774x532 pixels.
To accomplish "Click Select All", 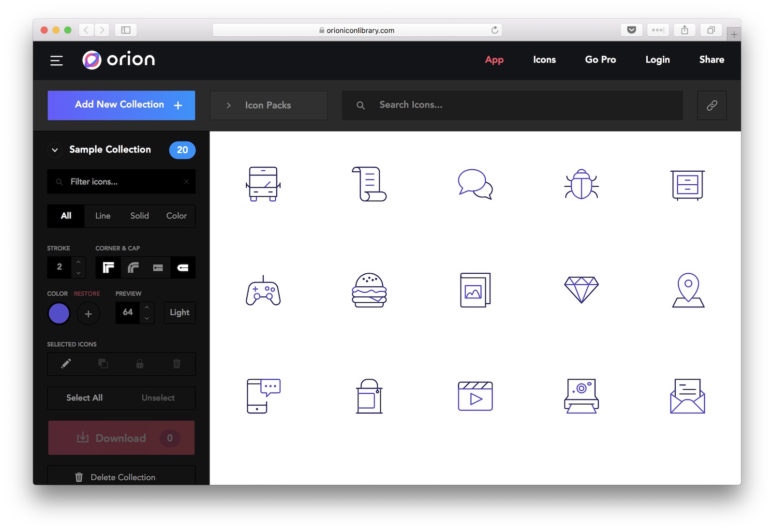I will tap(84, 398).
